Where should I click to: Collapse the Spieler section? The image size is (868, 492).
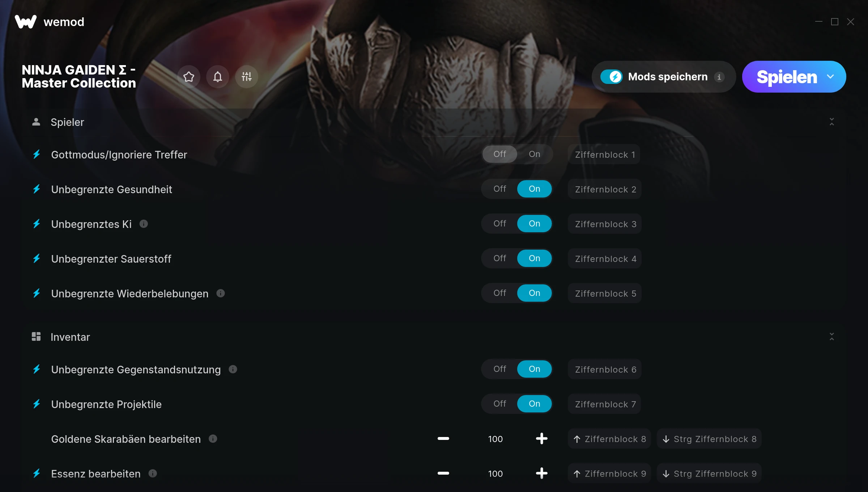coord(832,122)
